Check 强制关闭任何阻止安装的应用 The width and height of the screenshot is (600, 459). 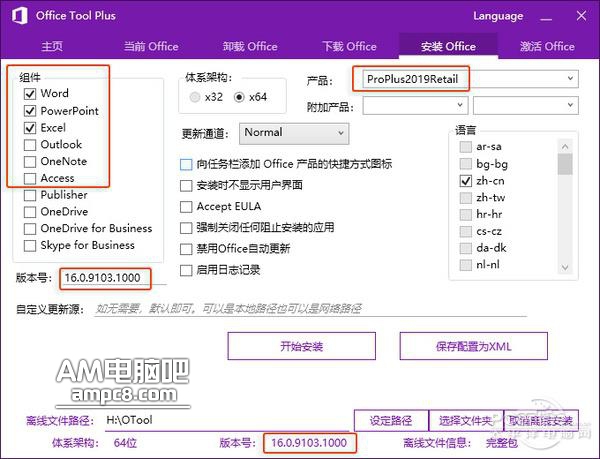pos(186,228)
